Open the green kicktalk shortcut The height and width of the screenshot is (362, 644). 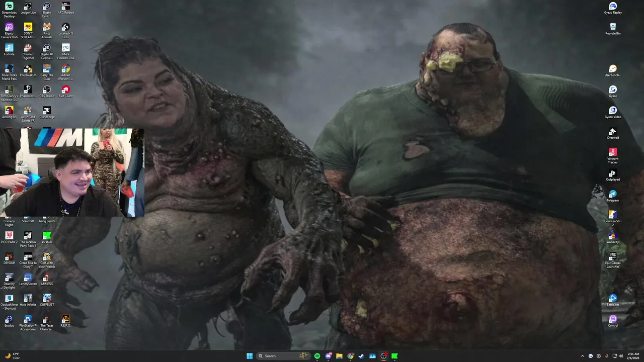tap(47, 238)
